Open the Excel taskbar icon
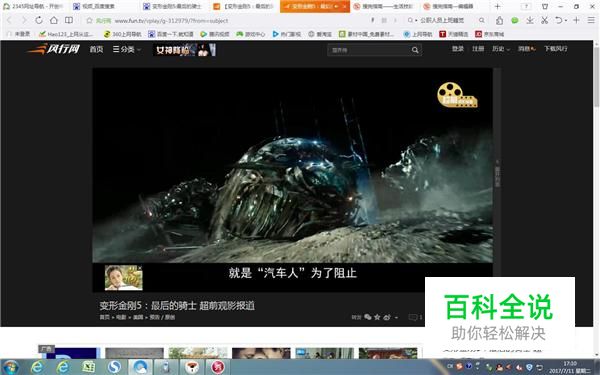This screenshot has height=375, width=600. 88,367
